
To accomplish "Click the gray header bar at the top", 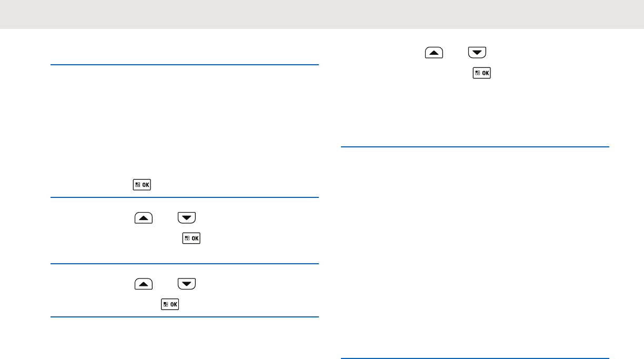I will [x=322, y=14].
